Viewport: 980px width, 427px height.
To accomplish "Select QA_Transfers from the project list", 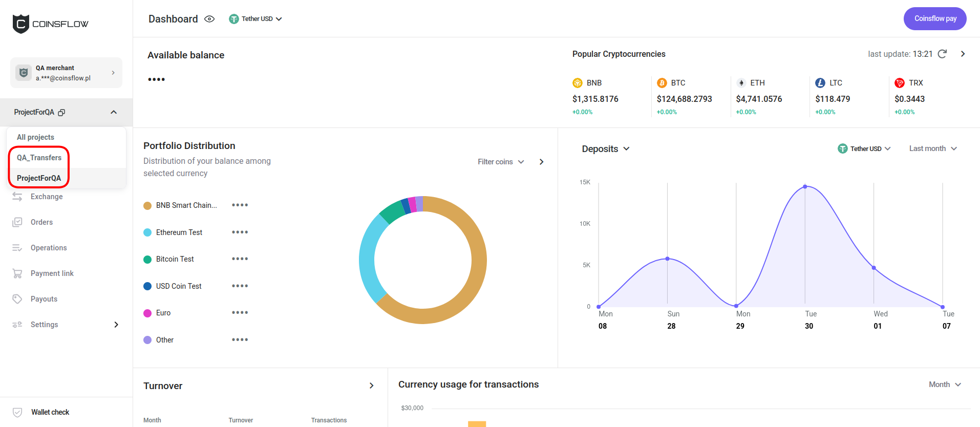I will click(39, 158).
